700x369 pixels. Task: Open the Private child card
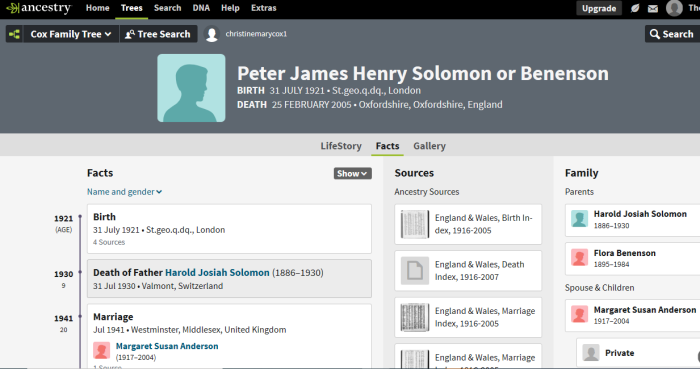tap(638, 353)
